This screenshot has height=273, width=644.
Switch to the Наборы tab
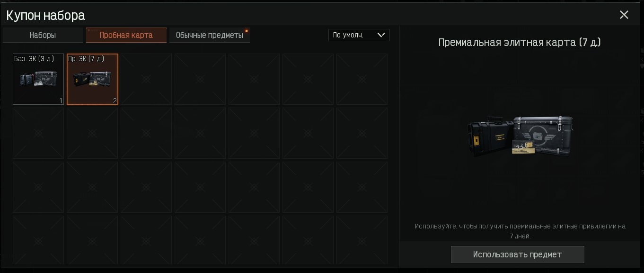(43, 35)
